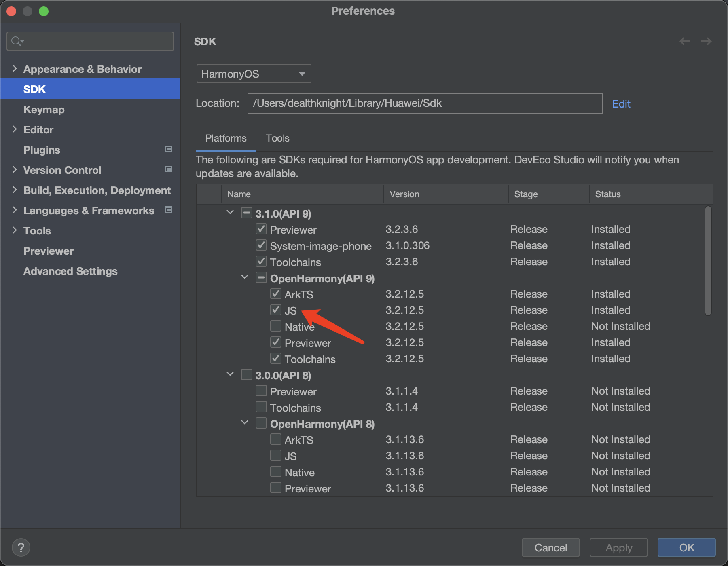The width and height of the screenshot is (728, 566).
Task: Click project-level icon next to Plugins
Action: pyautogui.click(x=169, y=149)
